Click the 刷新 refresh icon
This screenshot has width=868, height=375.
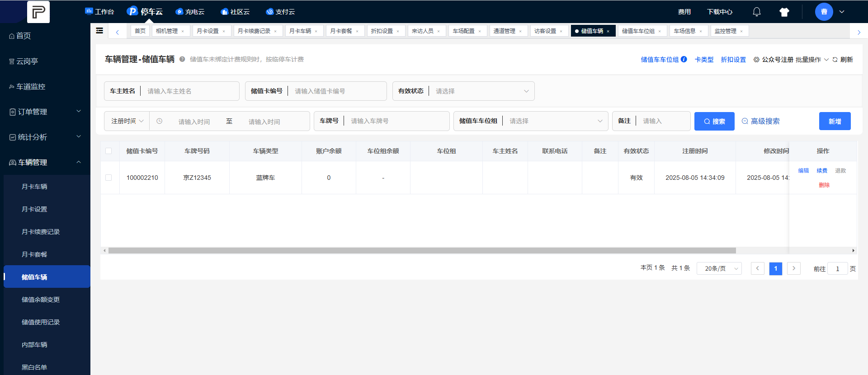835,60
